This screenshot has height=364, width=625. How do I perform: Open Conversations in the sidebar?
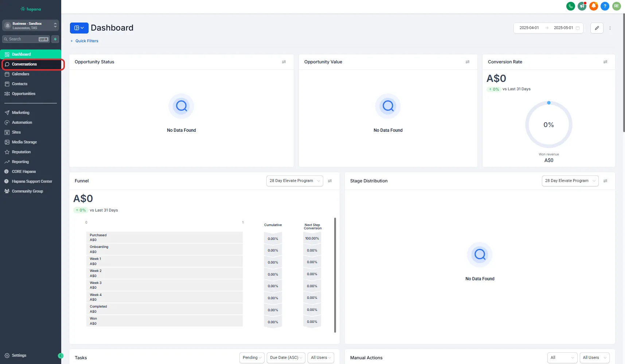click(24, 64)
